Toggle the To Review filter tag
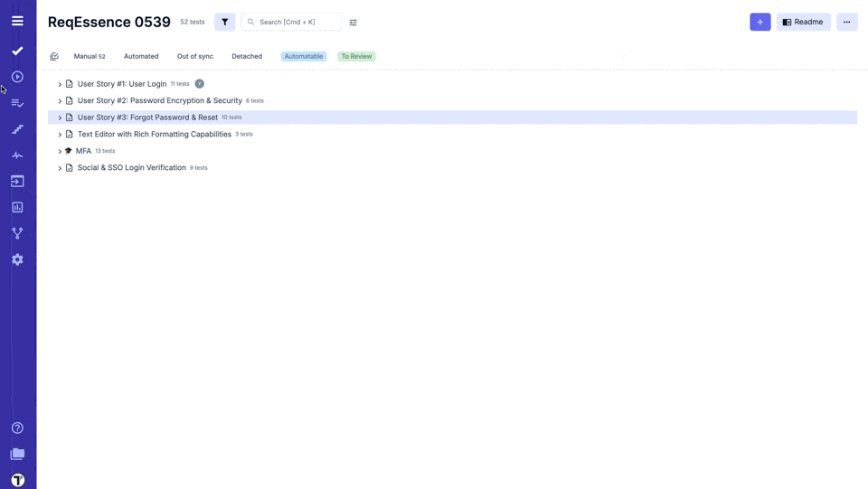Viewport: 868px width, 489px height. [356, 56]
